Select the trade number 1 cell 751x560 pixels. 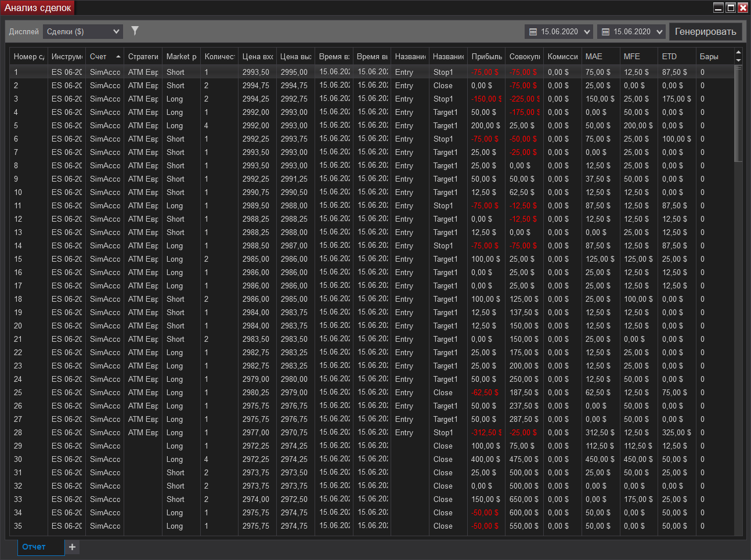coord(28,72)
